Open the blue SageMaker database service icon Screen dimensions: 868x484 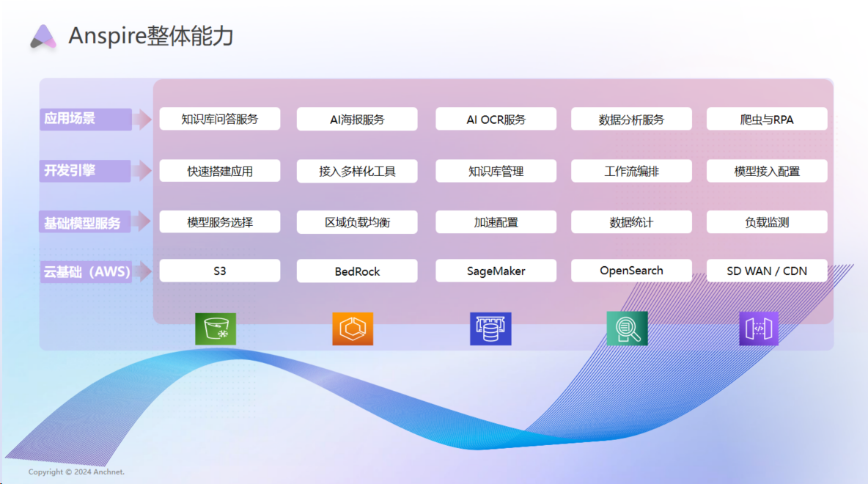point(490,329)
